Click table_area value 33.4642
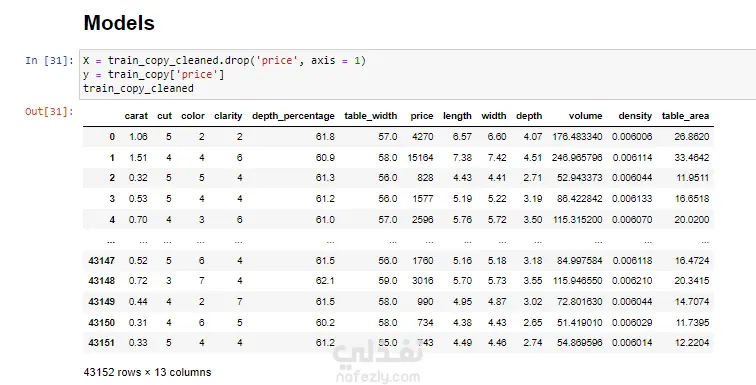 click(x=692, y=158)
